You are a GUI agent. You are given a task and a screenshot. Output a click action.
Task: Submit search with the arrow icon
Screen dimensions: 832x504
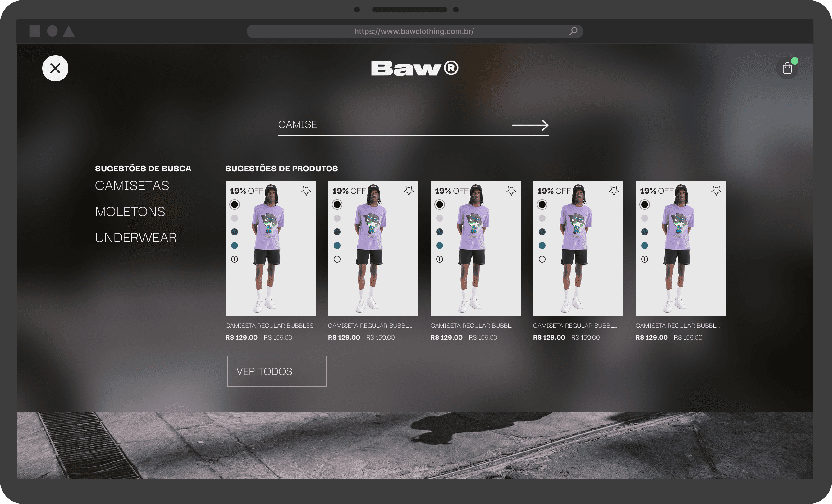530,125
